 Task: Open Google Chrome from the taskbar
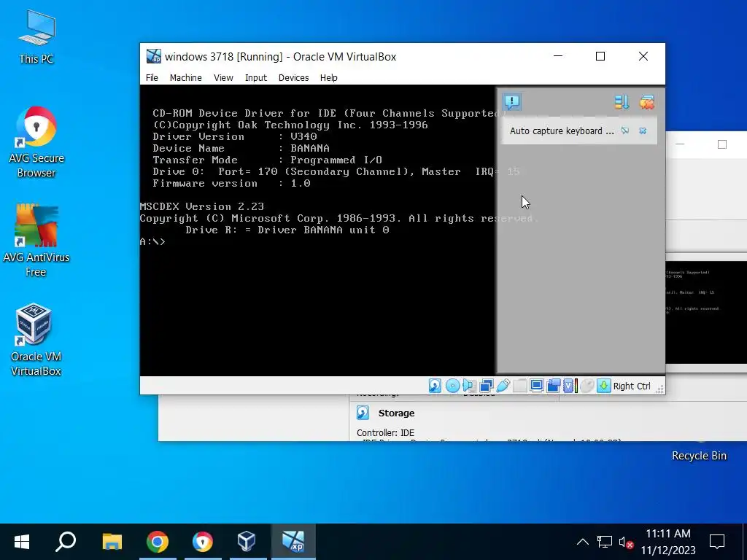[158, 542]
